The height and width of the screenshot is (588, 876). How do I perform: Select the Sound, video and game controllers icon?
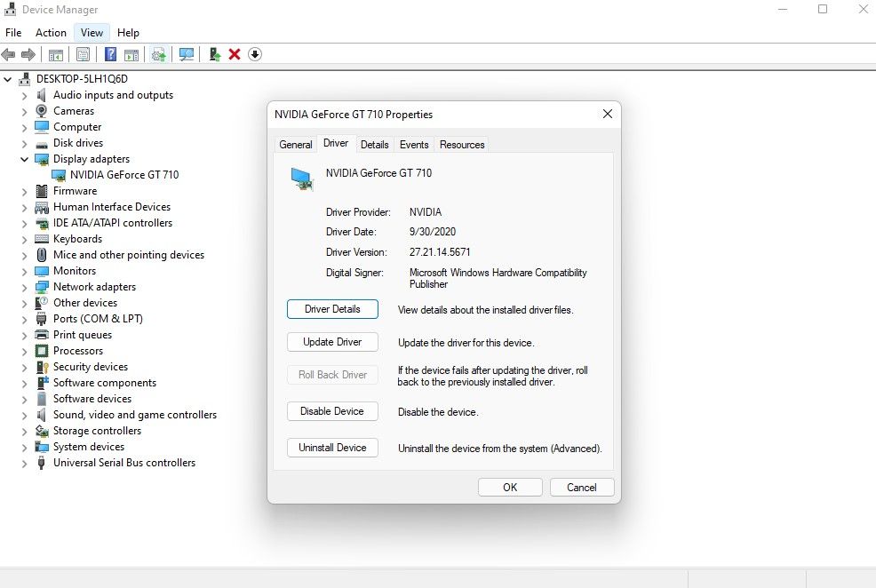42,415
